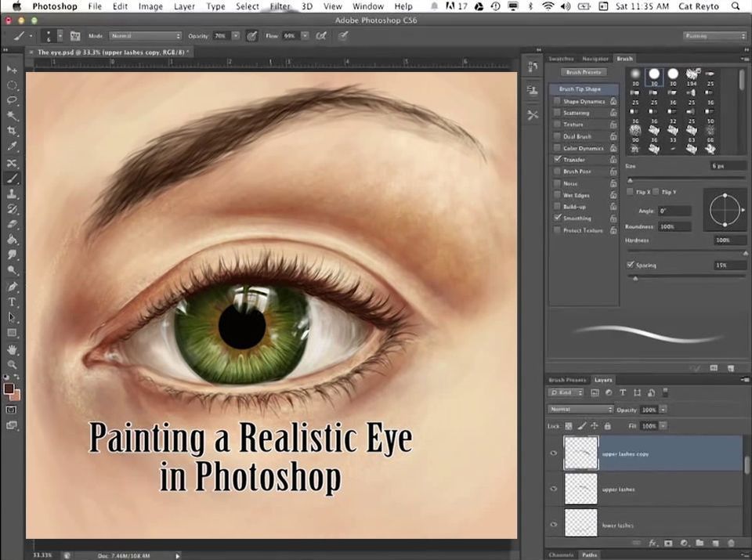
Task: Switch to the Swatches tab
Action: point(560,58)
